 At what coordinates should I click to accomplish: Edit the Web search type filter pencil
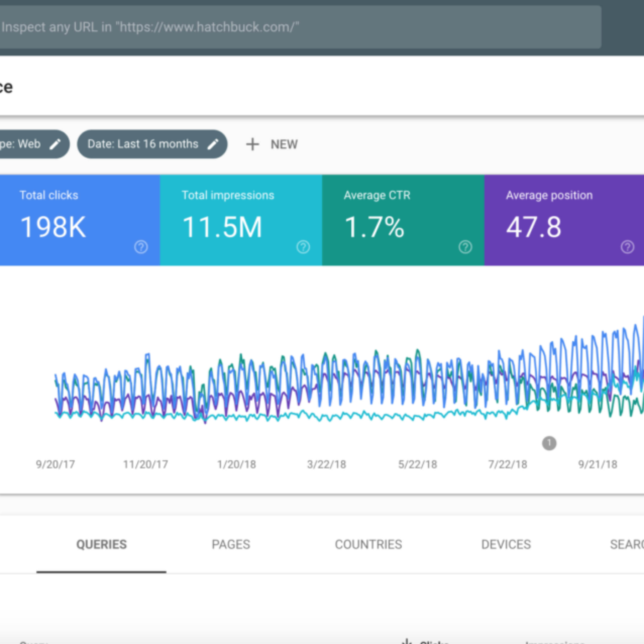click(x=55, y=144)
